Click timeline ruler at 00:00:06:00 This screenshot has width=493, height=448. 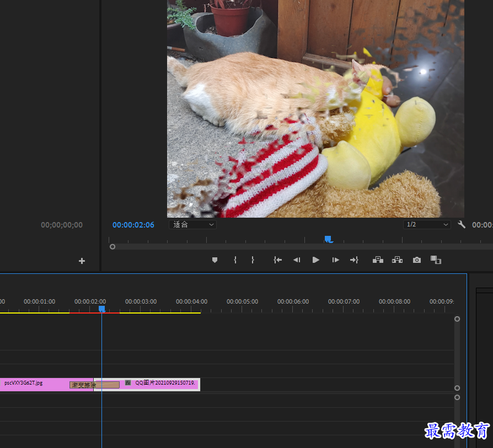pyautogui.click(x=293, y=301)
